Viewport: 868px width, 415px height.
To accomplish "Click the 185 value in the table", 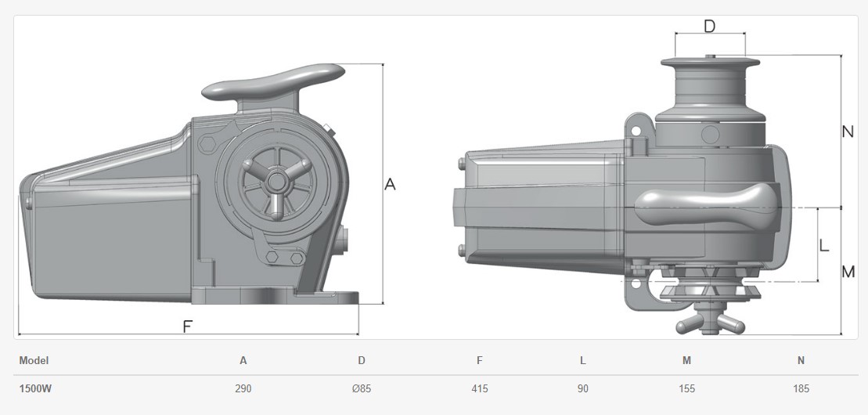I will (x=801, y=388).
